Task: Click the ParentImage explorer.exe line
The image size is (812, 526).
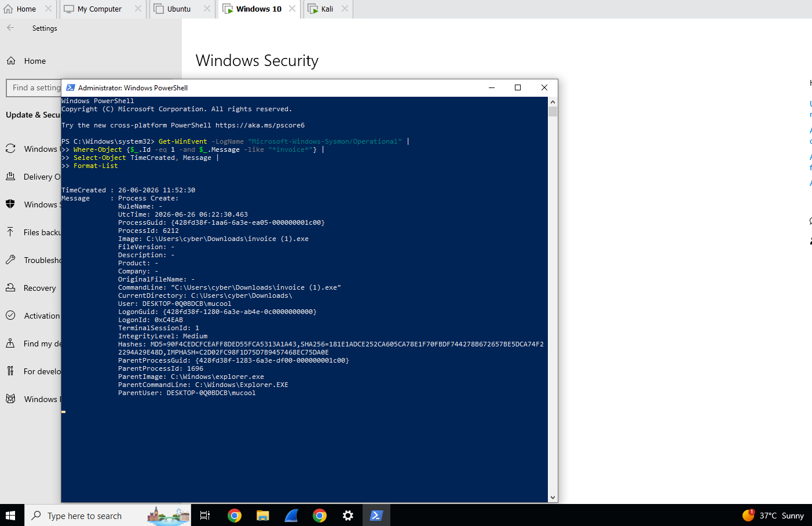Action: point(191,377)
